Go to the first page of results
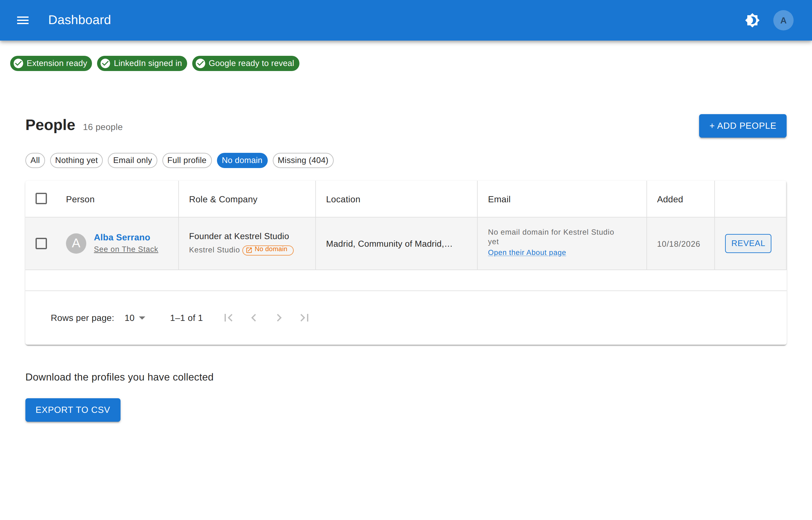Viewport: 812px width, 520px height. (228, 318)
